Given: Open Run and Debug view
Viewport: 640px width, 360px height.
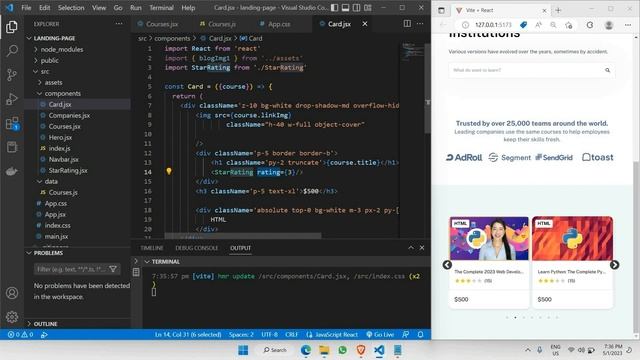Looking at the screenshot, I should click(12, 99).
